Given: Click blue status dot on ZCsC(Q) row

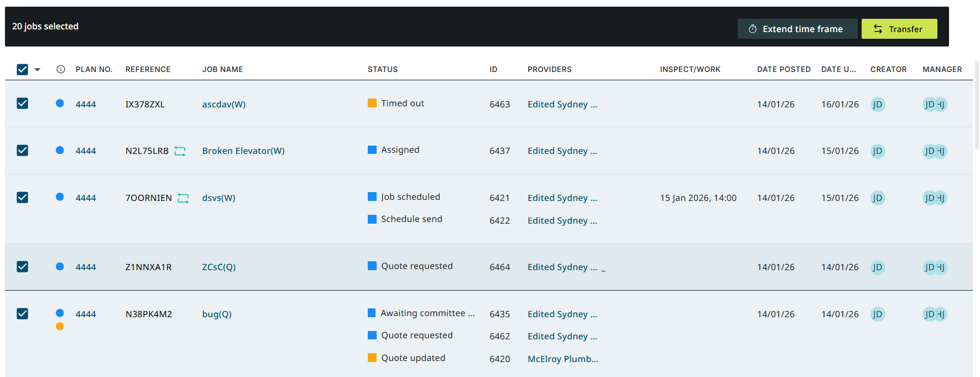Looking at the screenshot, I should (60, 266).
